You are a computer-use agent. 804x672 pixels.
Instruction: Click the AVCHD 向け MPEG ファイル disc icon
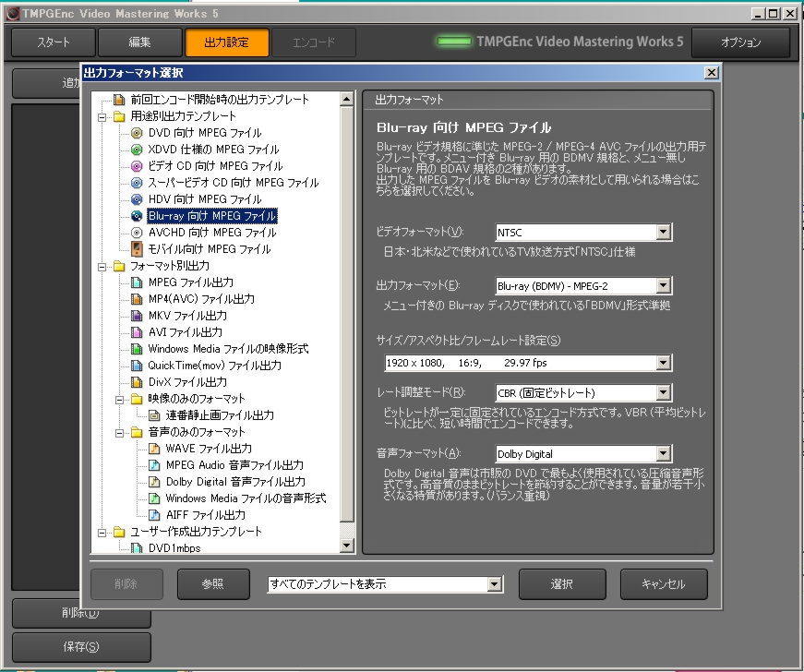point(137,233)
